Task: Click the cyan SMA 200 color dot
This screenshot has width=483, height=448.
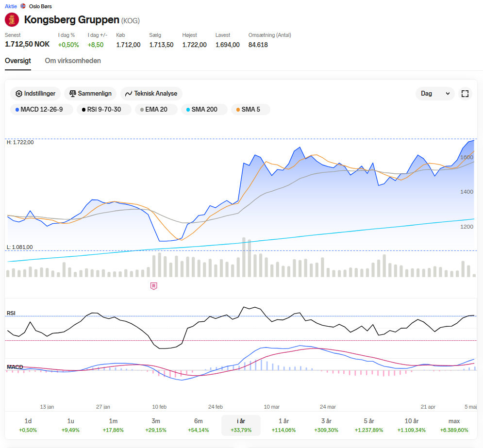Action: 188,110
